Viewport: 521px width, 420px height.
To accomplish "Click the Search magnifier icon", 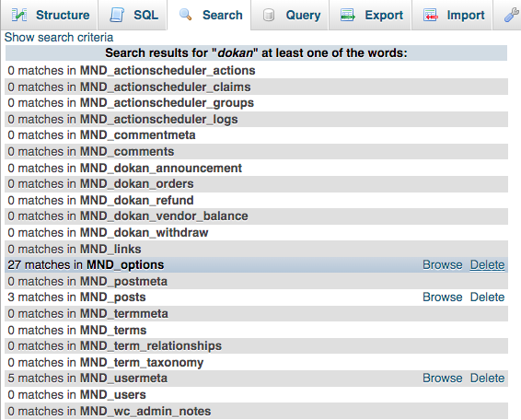I will pos(185,15).
